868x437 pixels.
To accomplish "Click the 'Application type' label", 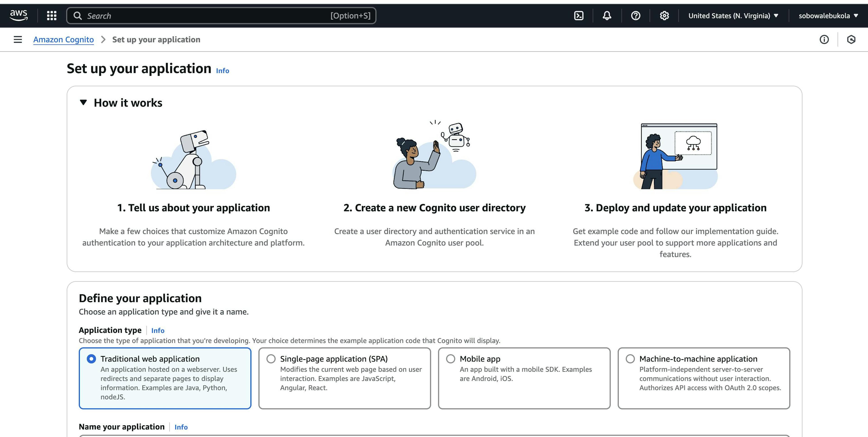I will click(x=110, y=330).
